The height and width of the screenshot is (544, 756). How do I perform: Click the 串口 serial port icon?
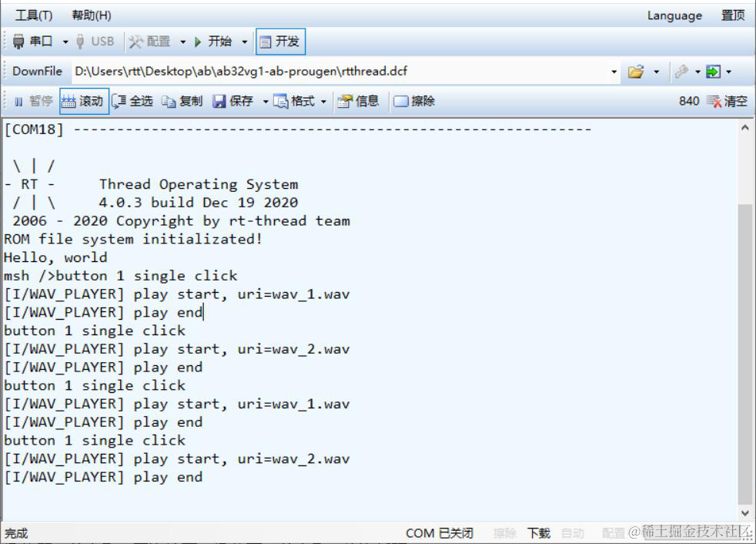pyautogui.click(x=18, y=42)
